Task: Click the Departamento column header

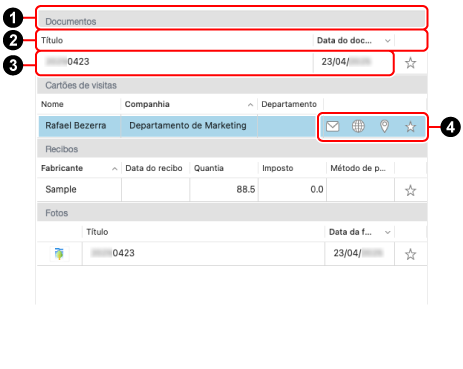Action: coord(289,104)
